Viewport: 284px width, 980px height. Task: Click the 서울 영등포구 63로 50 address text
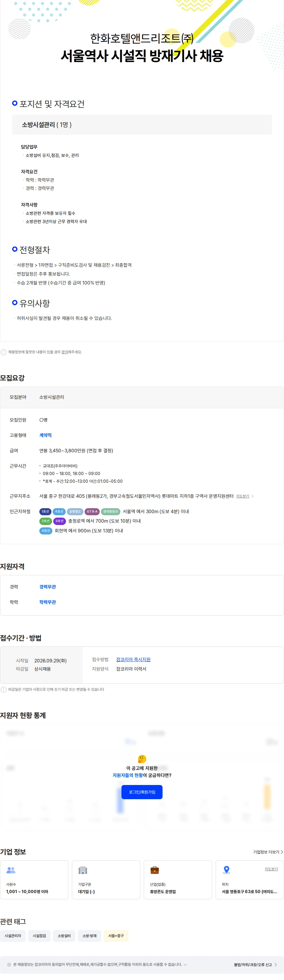[x=249, y=891]
